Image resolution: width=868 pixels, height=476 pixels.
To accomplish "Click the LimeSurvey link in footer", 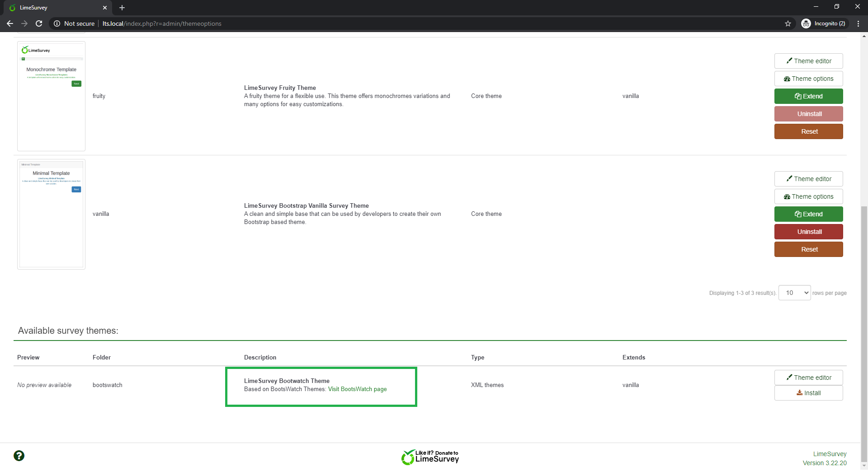I will click(830, 454).
